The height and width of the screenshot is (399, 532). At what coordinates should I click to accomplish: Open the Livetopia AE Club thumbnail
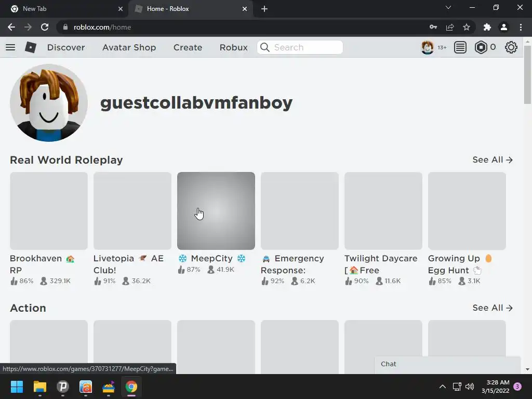click(x=132, y=211)
